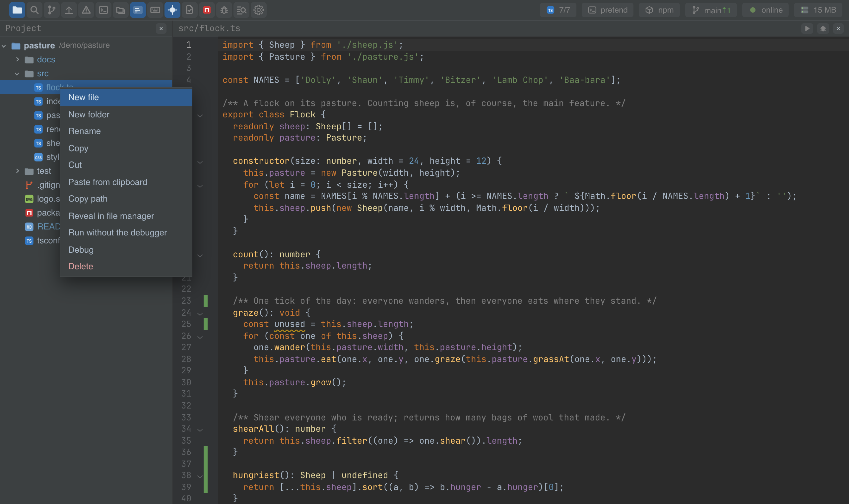Click the keyboard icon in toolbar
849x504 pixels.
[x=155, y=10]
